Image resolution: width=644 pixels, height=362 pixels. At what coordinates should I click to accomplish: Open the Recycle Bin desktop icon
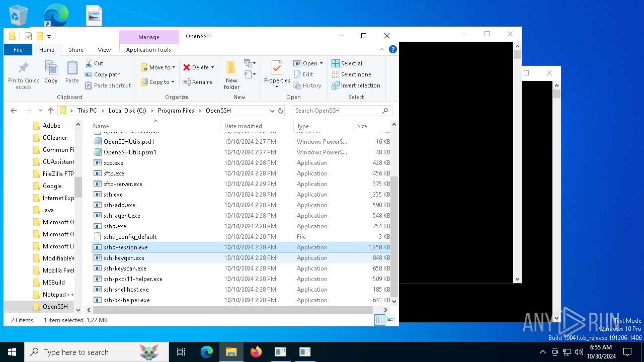[x=19, y=15]
